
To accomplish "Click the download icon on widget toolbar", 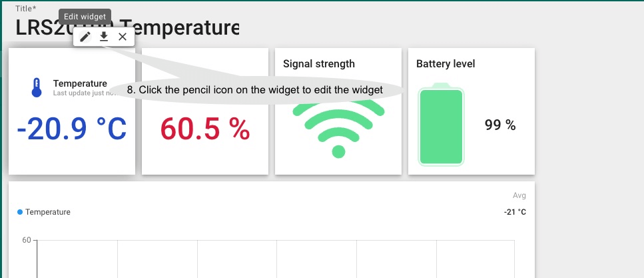I will tap(104, 37).
